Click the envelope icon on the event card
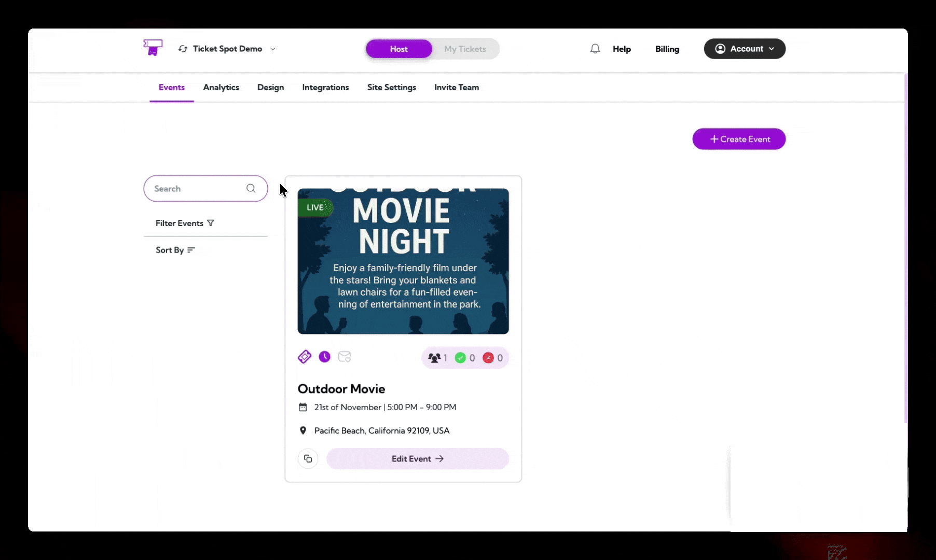This screenshot has width=936, height=560. pos(345,356)
